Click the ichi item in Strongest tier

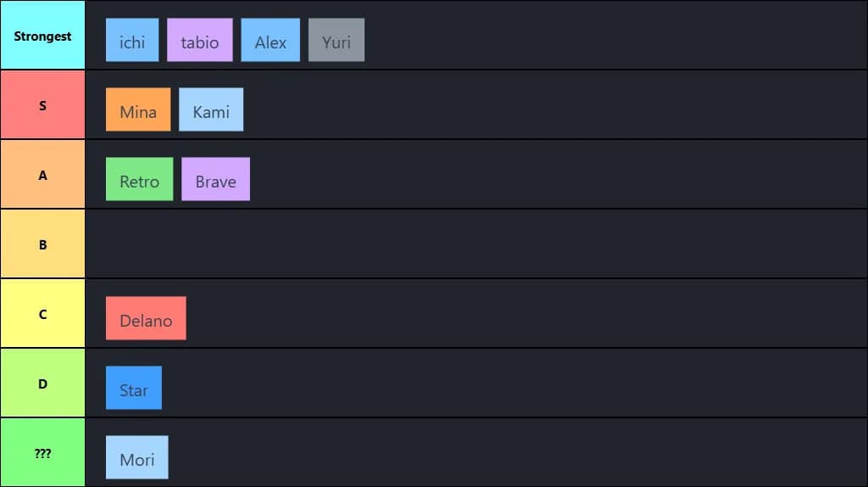tap(132, 40)
